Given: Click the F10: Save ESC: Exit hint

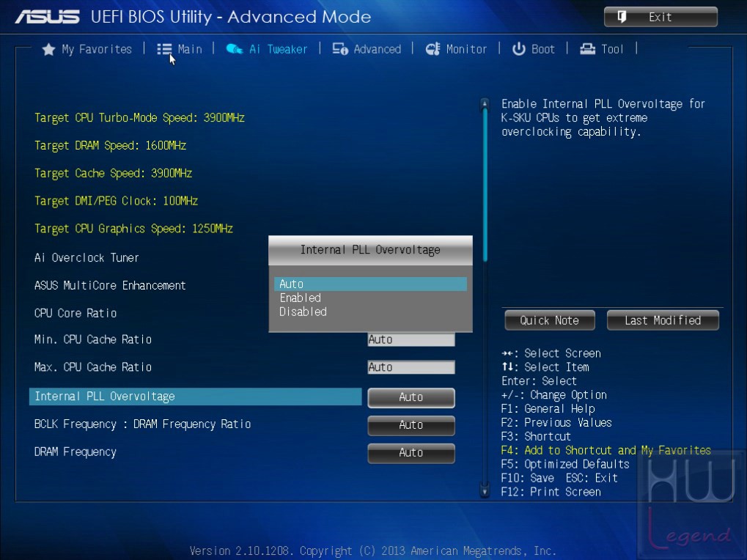Looking at the screenshot, I should (x=560, y=478).
